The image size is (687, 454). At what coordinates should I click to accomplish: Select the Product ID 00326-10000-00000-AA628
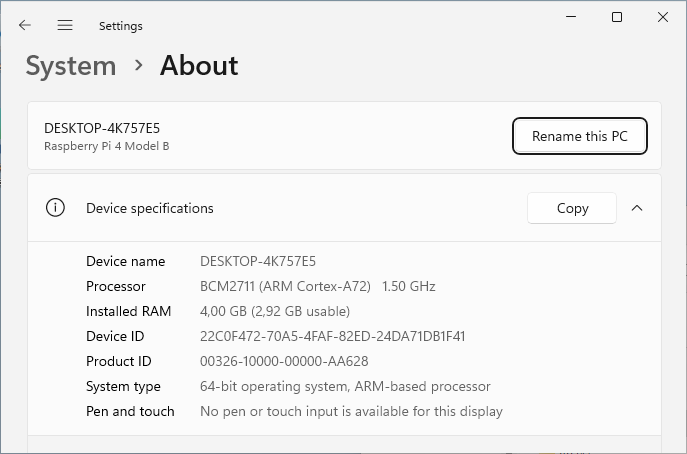click(x=284, y=361)
